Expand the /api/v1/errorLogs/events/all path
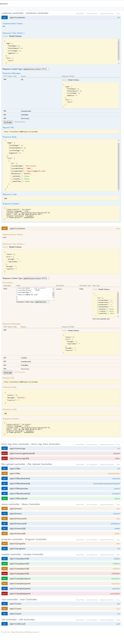The width and height of the screenshot is (124, 644). click(22, 453)
